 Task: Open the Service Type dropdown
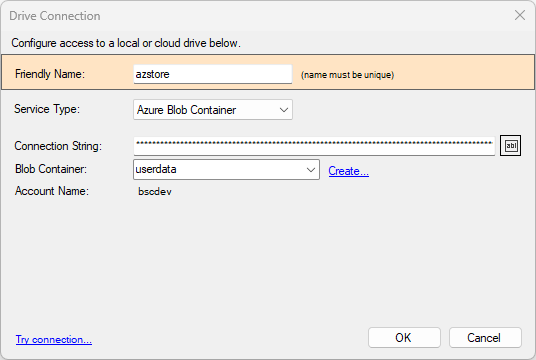coord(213,110)
